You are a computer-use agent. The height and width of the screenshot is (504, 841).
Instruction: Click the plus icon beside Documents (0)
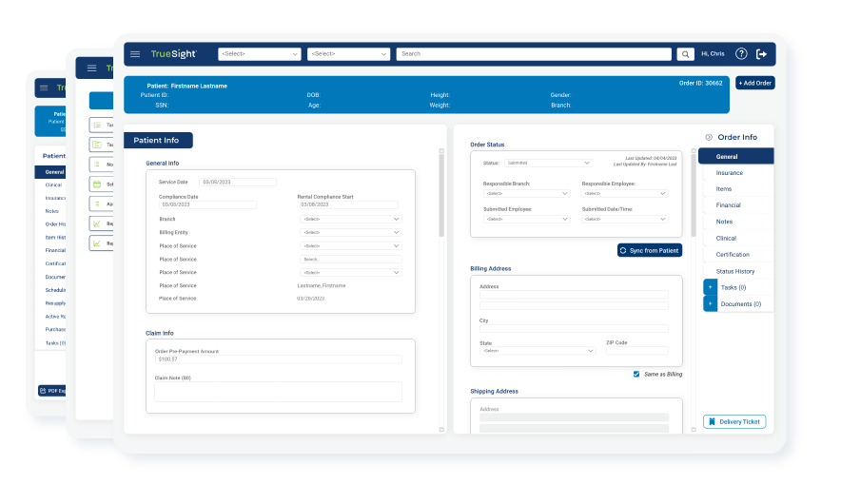pos(711,304)
